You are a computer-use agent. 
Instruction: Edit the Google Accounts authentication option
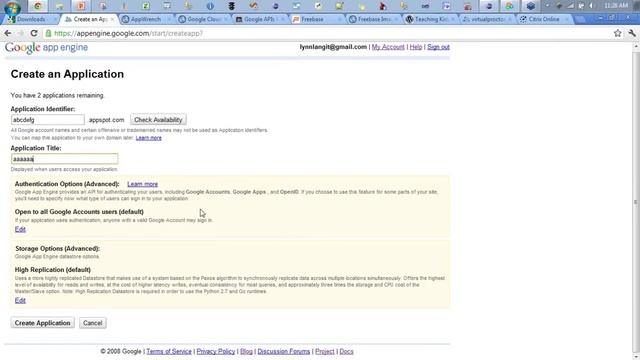click(20, 229)
